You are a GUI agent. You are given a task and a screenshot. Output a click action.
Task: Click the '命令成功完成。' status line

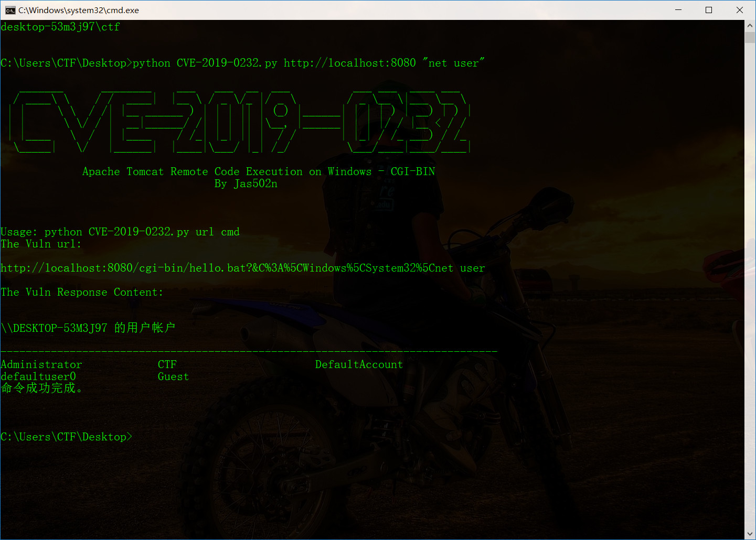coord(42,388)
